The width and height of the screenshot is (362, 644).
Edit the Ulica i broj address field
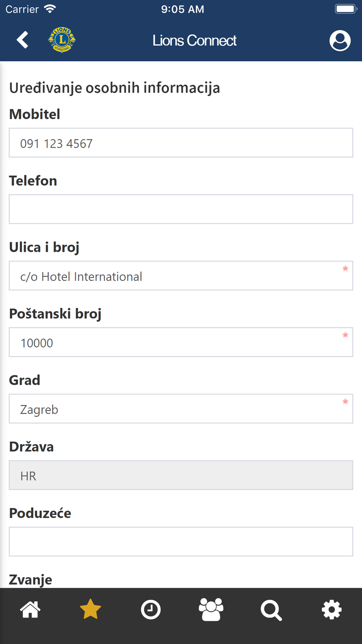(x=181, y=276)
